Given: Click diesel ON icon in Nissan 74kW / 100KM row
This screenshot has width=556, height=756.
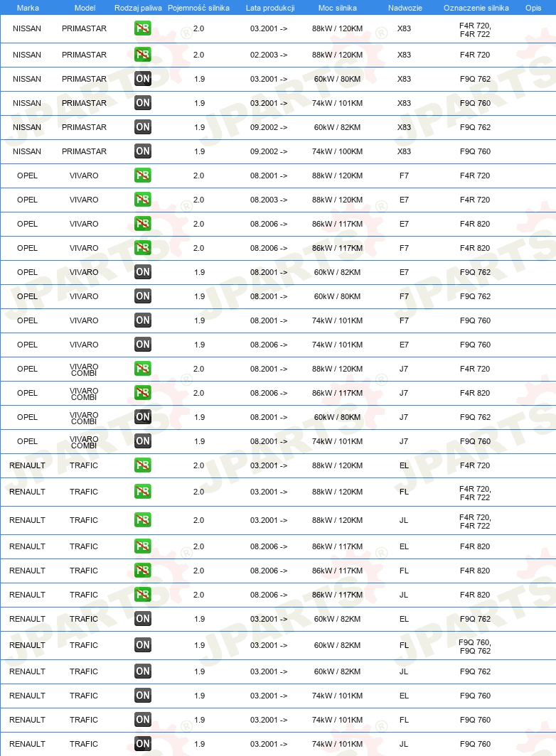Looking at the screenshot, I should (x=142, y=151).
